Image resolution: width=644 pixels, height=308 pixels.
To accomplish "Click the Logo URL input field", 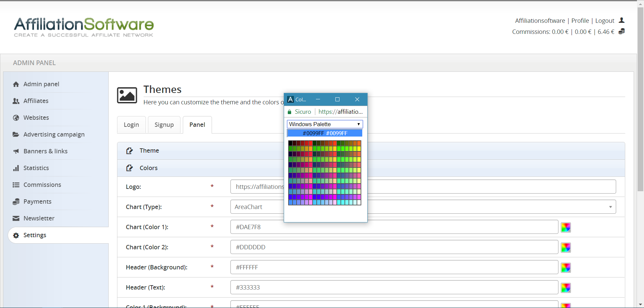I will [x=423, y=187].
